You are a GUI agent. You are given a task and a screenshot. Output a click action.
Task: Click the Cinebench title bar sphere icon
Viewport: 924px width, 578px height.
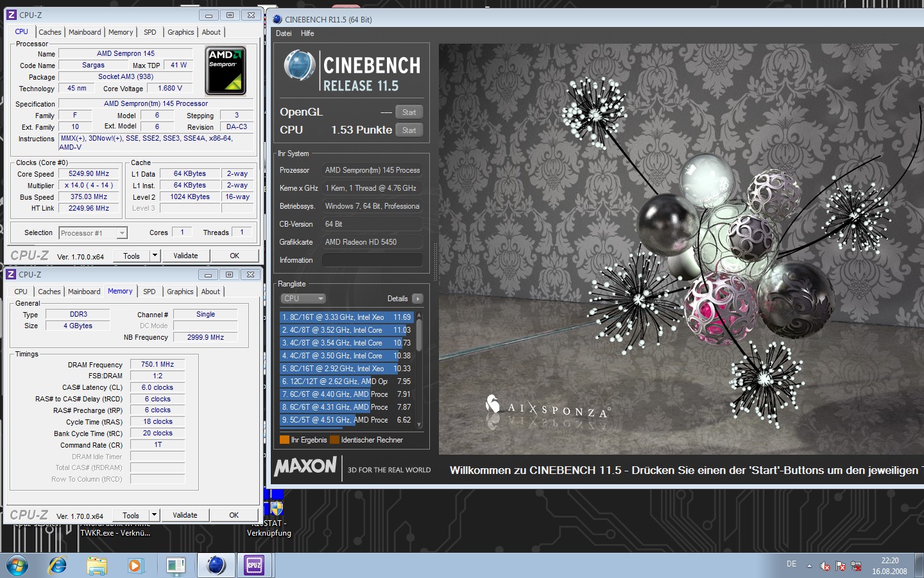tap(277, 19)
